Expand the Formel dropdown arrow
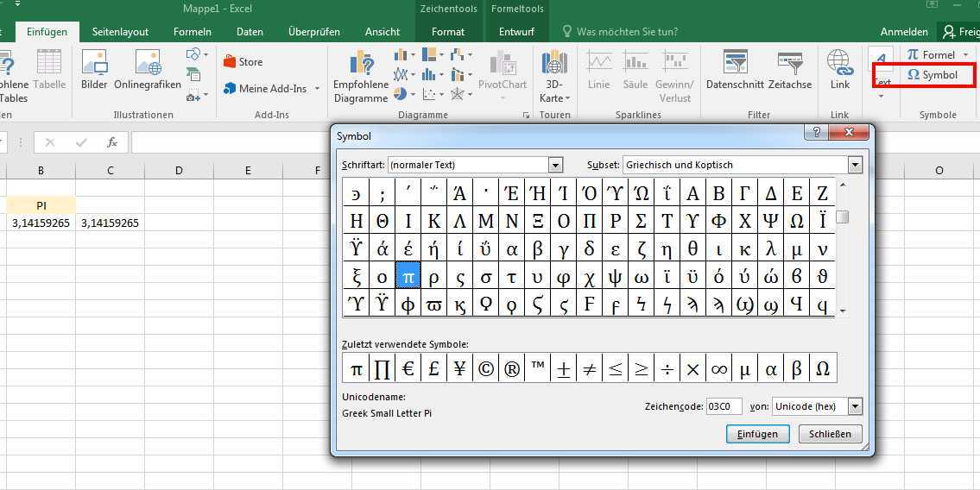Viewport: 980px width, 490px height. pyautogui.click(x=966, y=55)
